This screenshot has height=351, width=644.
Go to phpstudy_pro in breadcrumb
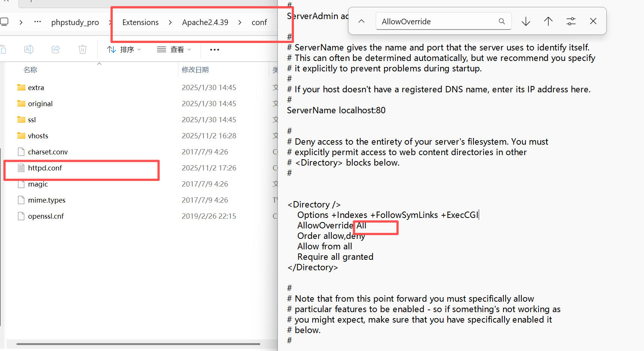(75, 22)
